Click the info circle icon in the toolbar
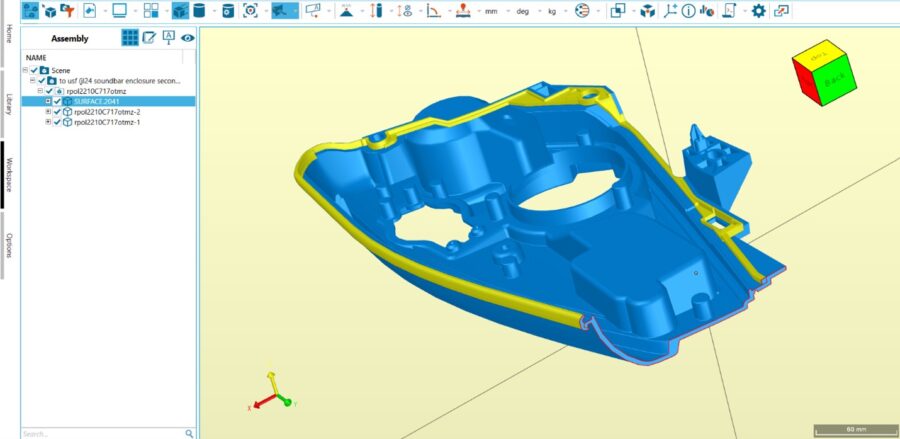Image resolution: width=900 pixels, height=439 pixels. pyautogui.click(x=688, y=11)
